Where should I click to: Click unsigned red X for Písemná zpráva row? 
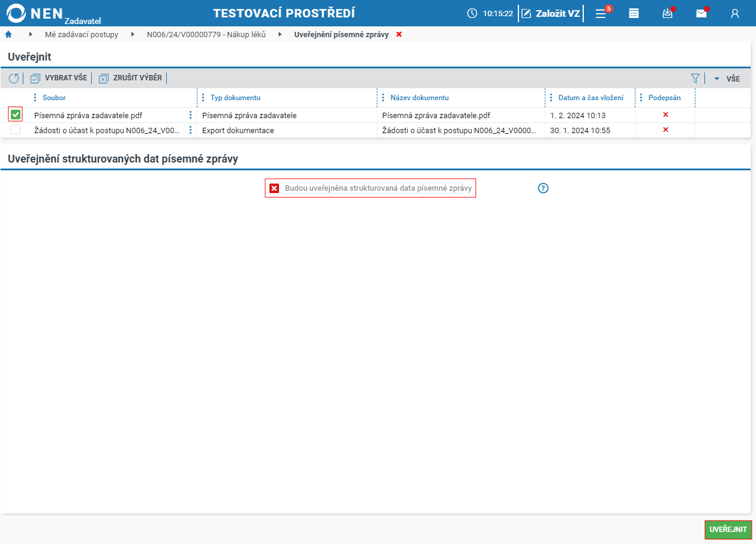(665, 115)
